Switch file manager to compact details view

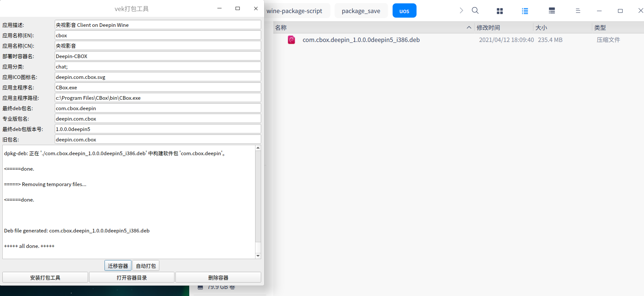[552, 11]
